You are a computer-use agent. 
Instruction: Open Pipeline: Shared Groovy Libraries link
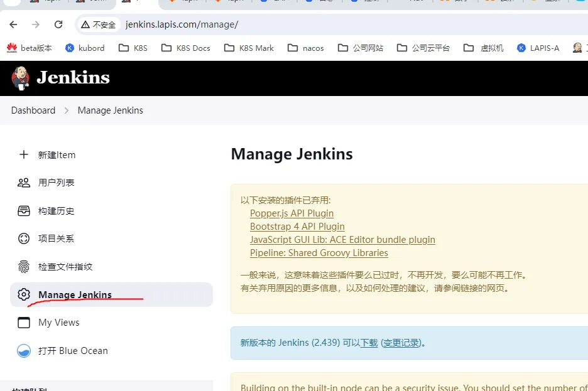coord(318,253)
